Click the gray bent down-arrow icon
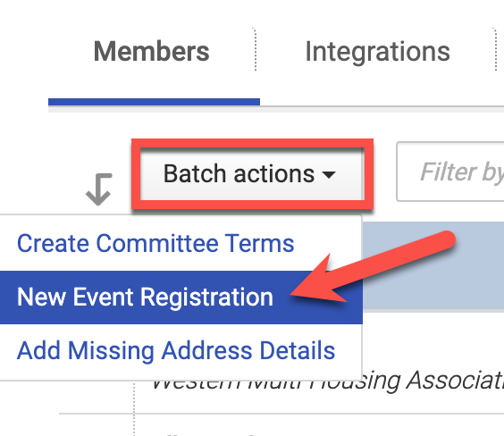This screenshot has height=436, width=504. click(x=98, y=189)
